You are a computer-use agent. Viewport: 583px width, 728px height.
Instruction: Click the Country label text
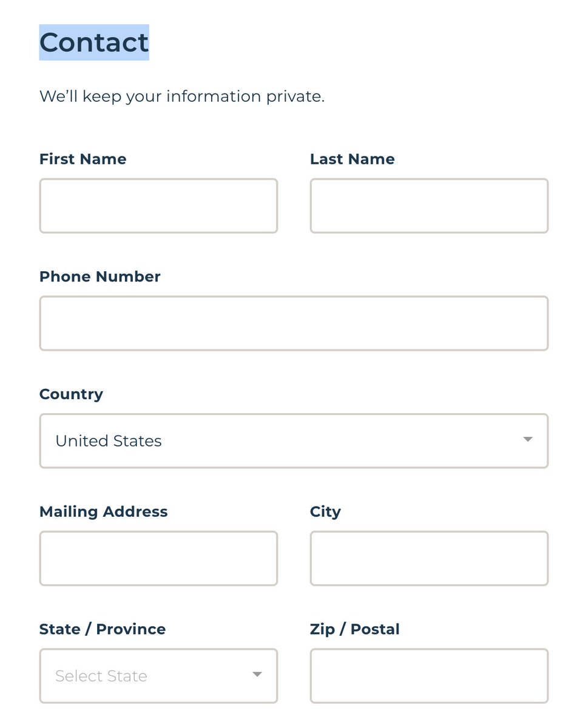click(71, 394)
